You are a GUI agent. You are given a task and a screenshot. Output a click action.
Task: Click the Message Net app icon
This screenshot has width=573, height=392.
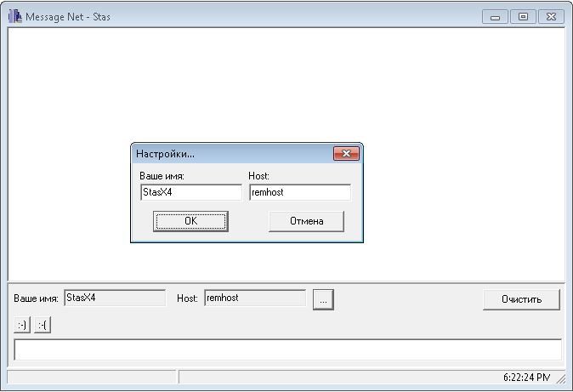tap(15, 16)
